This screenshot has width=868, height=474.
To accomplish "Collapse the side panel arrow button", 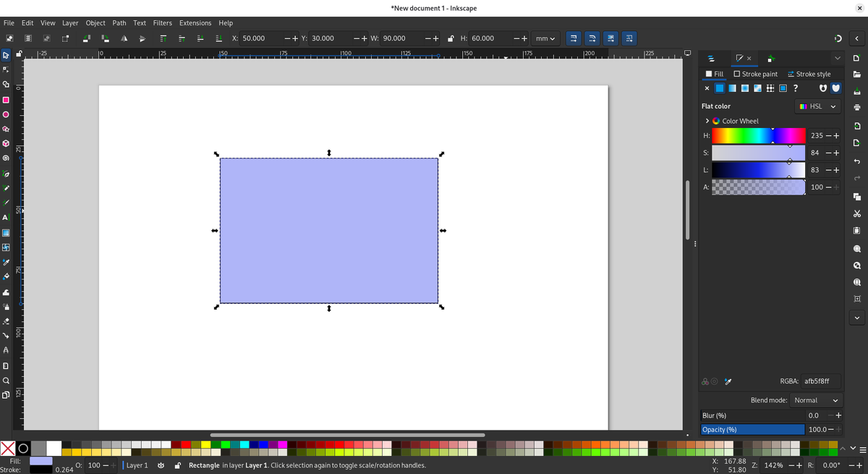I will point(857,38).
